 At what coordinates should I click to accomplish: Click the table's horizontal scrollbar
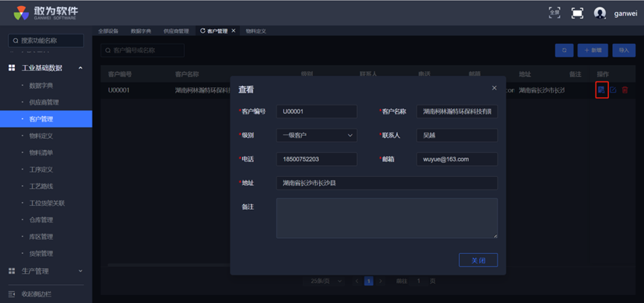tap(168, 265)
